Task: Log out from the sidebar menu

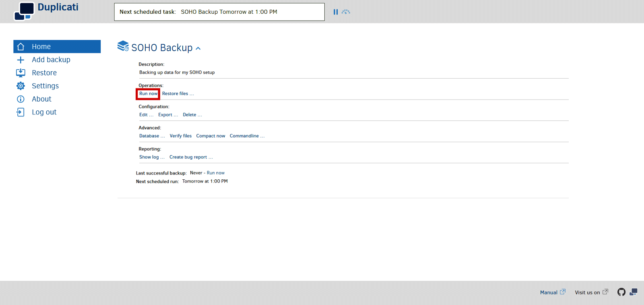Action: pyautogui.click(x=44, y=112)
